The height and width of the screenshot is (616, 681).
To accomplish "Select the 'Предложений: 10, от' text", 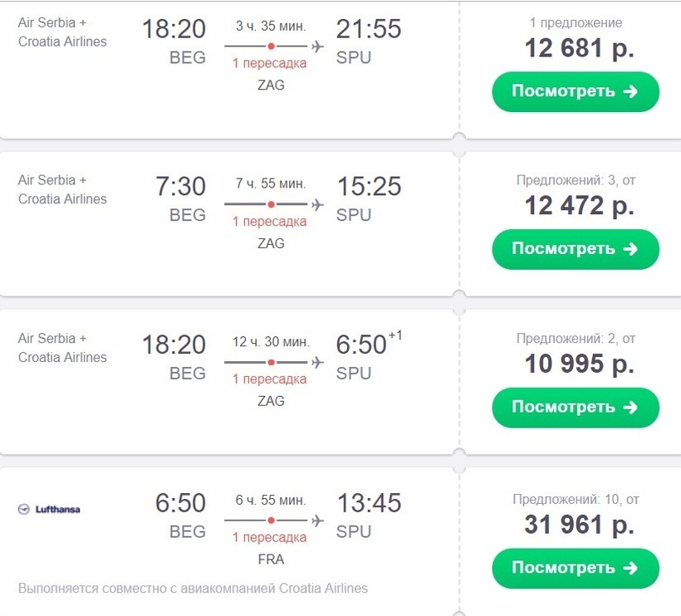I will [x=576, y=500].
